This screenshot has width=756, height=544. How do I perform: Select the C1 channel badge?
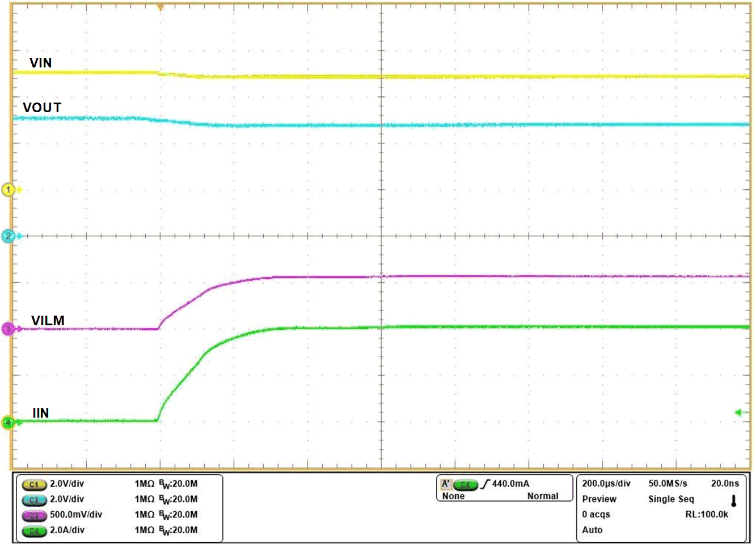coord(34,484)
